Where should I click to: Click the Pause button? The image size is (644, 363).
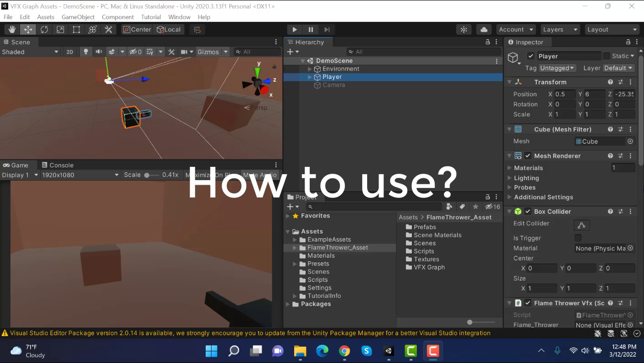[311, 30]
